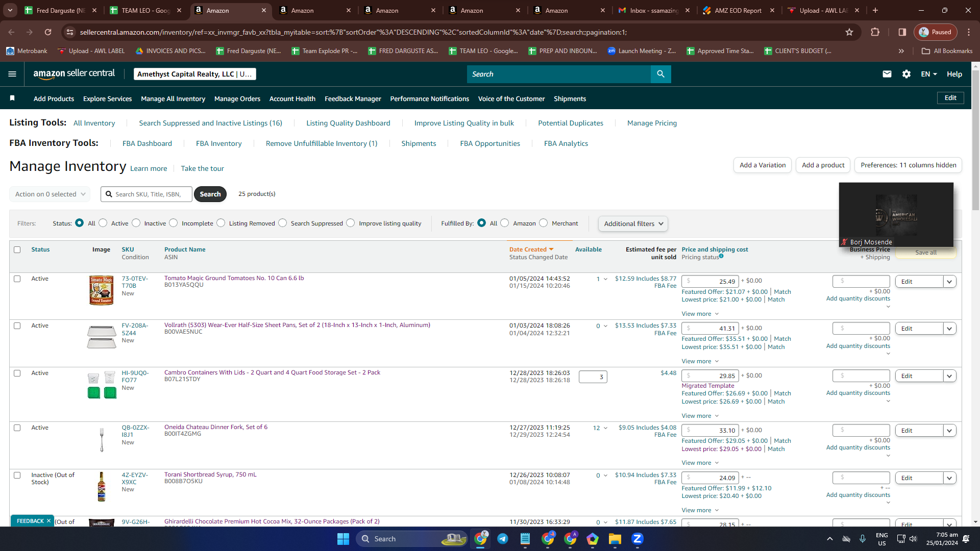
Task: Open a new browser tab
Action: (876, 10)
